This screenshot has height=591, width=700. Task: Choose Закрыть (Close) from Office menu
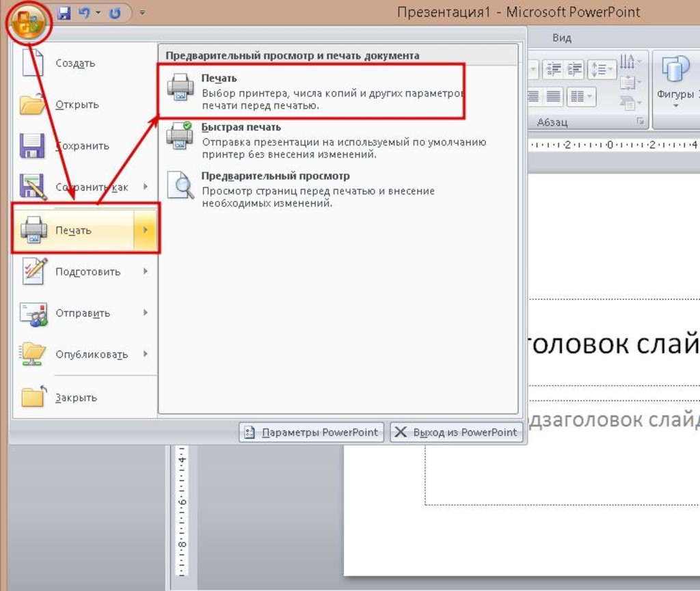point(85,397)
